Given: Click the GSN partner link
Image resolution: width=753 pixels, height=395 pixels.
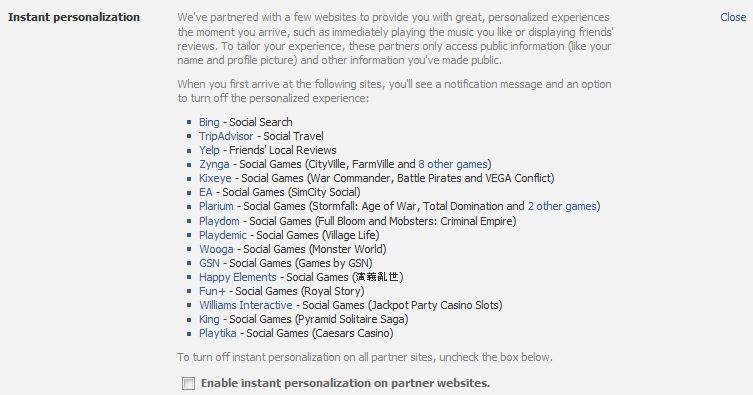Looking at the screenshot, I should click(209, 263).
